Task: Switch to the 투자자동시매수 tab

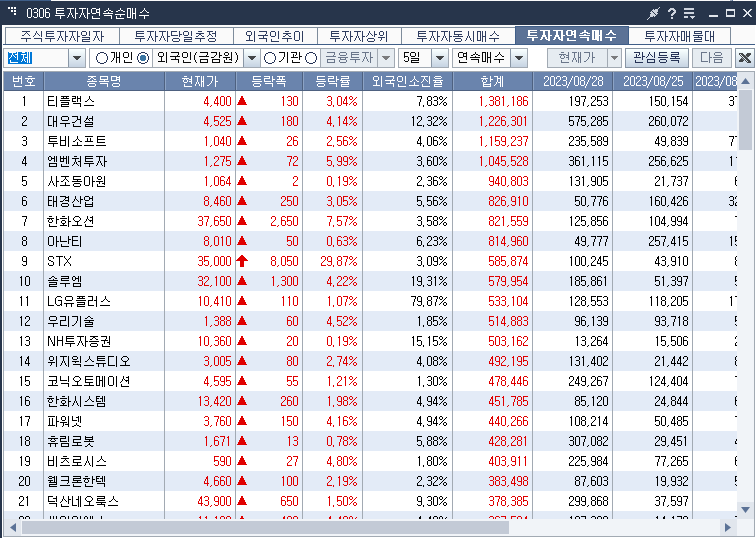Action: 458,36
